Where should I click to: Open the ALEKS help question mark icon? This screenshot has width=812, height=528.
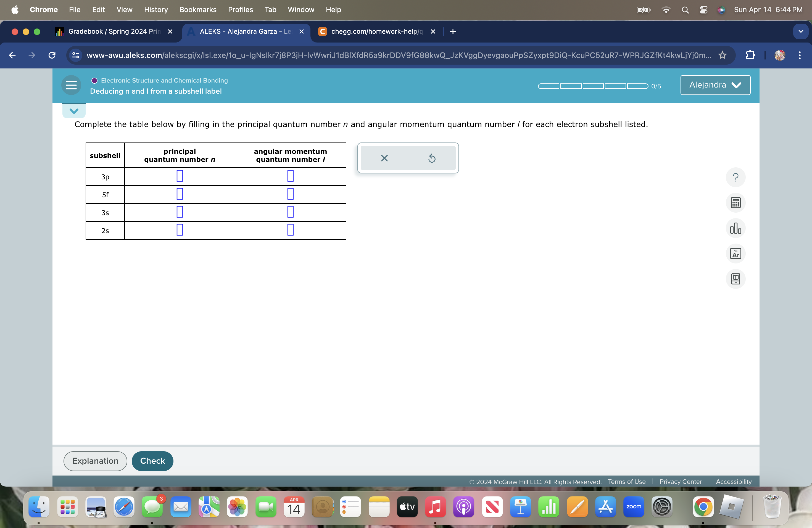pos(735,177)
